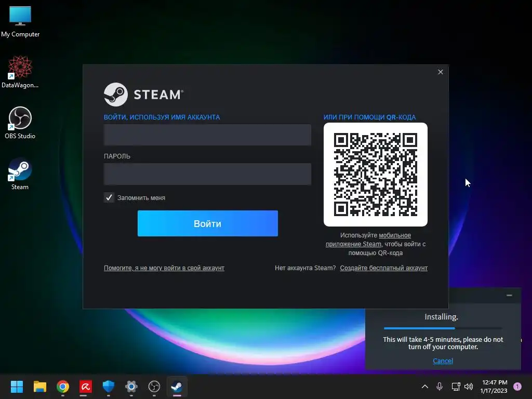This screenshot has height=399, width=532.
Task: Close the Steam login window
Action: click(x=441, y=72)
